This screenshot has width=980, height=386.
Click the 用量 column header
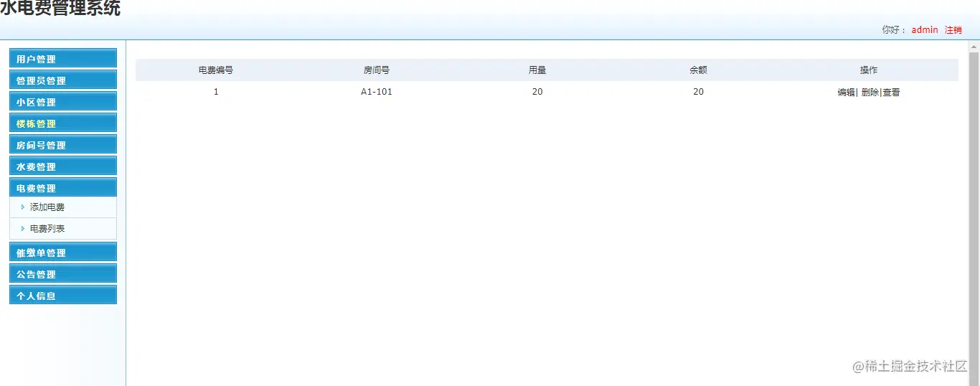click(x=537, y=70)
